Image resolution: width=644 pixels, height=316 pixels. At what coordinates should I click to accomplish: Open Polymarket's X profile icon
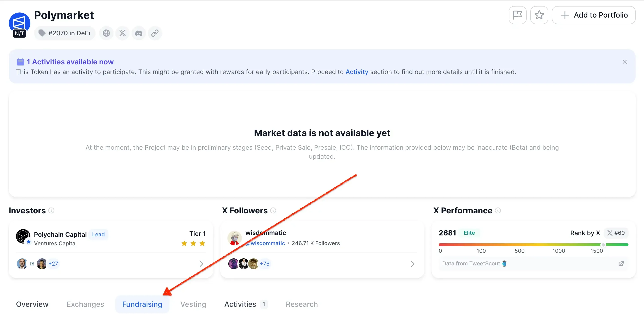(x=122, y=33)
